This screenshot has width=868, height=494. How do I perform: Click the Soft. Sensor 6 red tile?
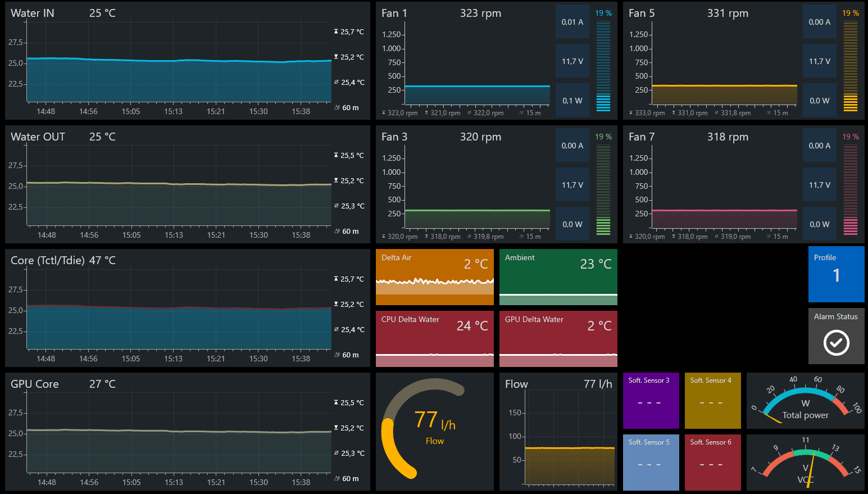click(x=713, y=463)
